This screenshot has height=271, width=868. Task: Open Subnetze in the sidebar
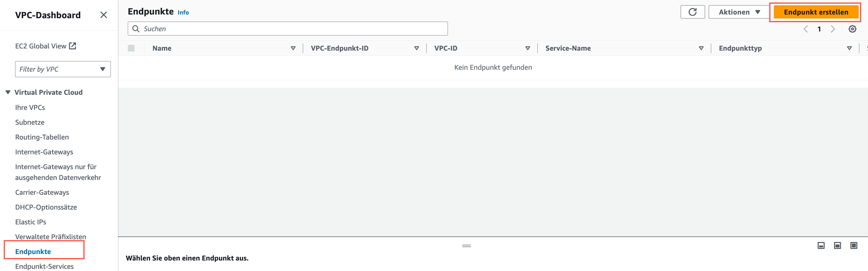(x=30, y=122)
